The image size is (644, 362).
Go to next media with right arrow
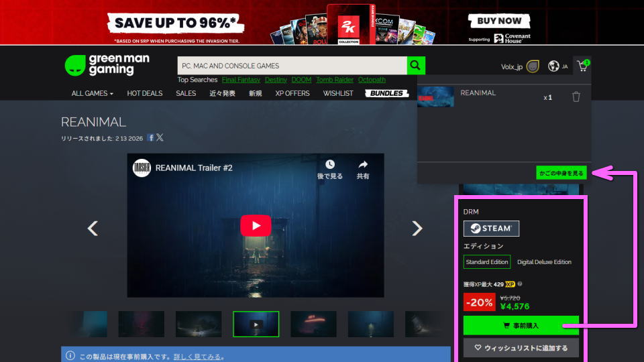coord(417,229)
